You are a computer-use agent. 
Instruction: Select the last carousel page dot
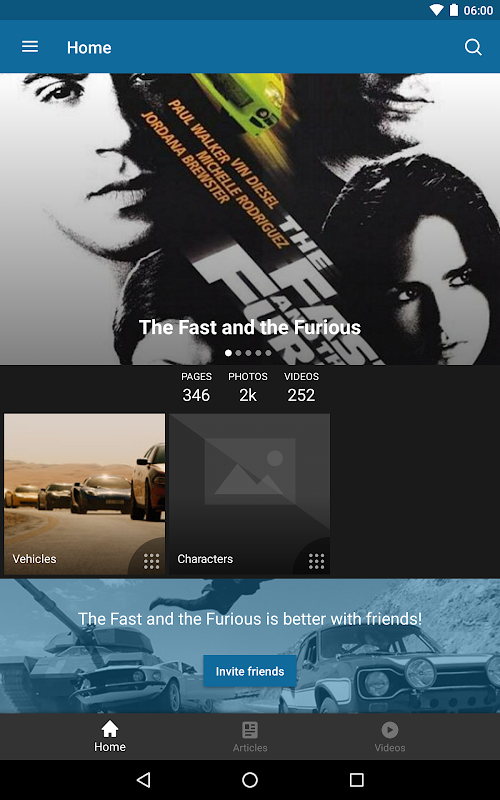coord(268,353)
